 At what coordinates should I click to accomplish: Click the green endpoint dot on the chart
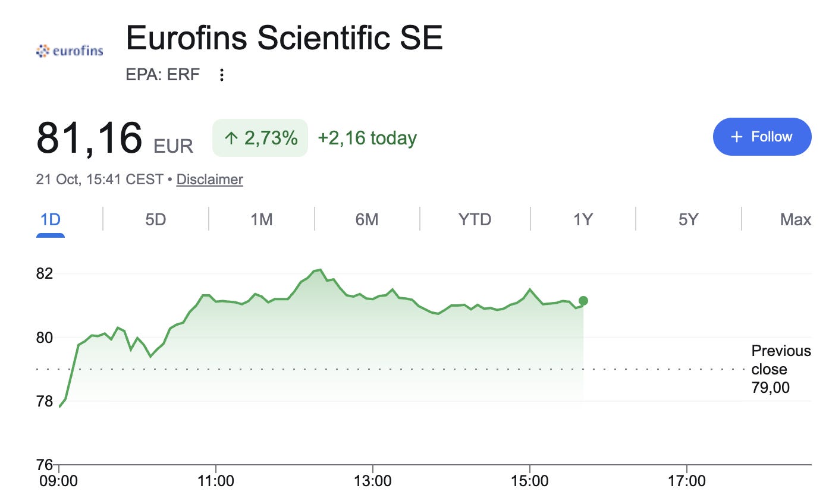[x=583, y=301]
